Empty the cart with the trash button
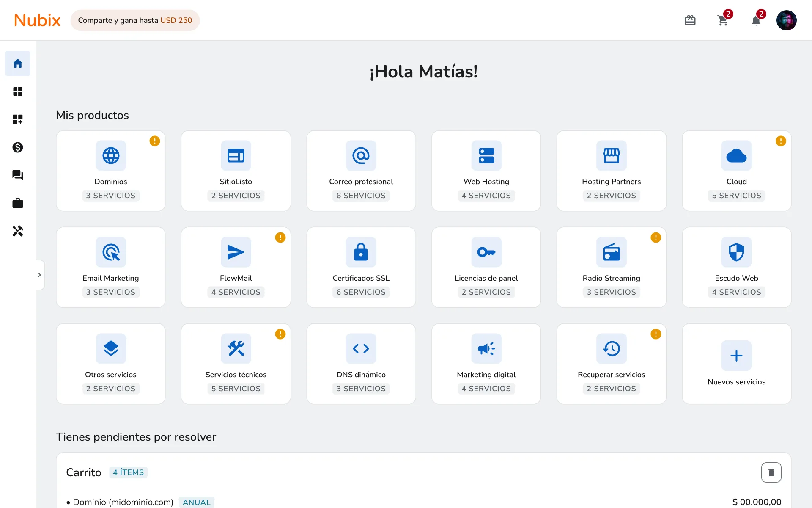 point(771,472)
